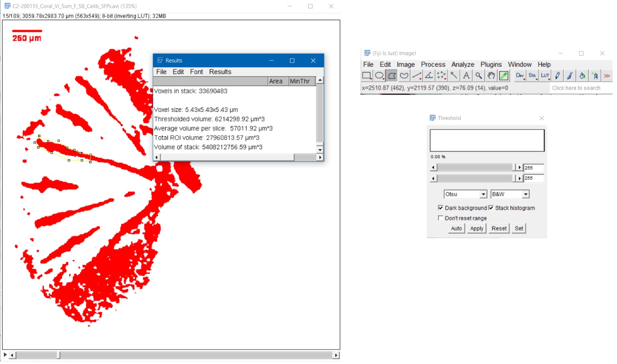The height and width of the screenshot is (364, 617).
Task: Click the upper threshold slider track
Action: point(475,167)
